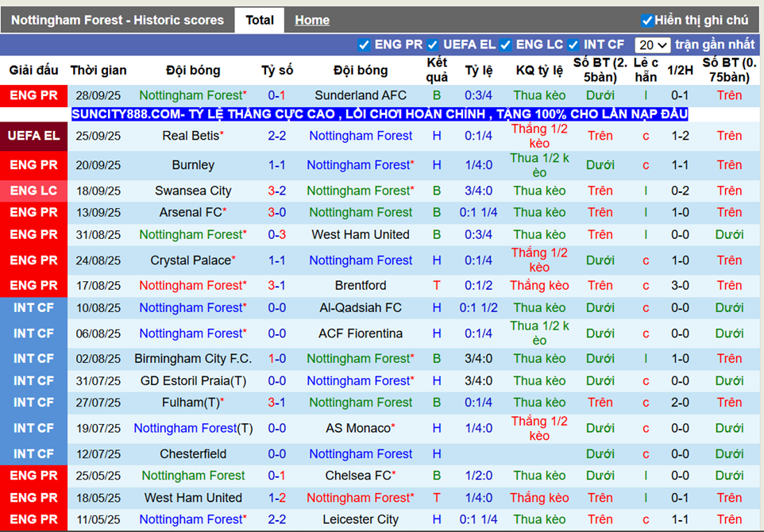Click West Ham United in 18/05/25 row
Viewport: 764px width, 532px height.
point(193,498)
